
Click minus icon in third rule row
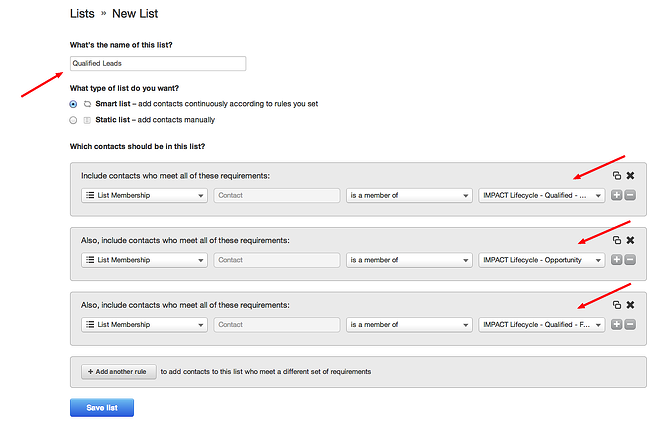[630, 324]
